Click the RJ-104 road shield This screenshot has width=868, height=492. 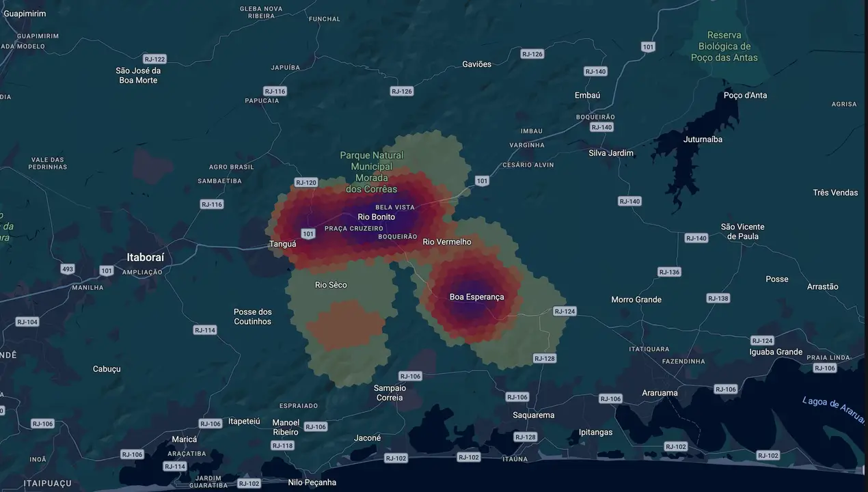pos(27,322)
